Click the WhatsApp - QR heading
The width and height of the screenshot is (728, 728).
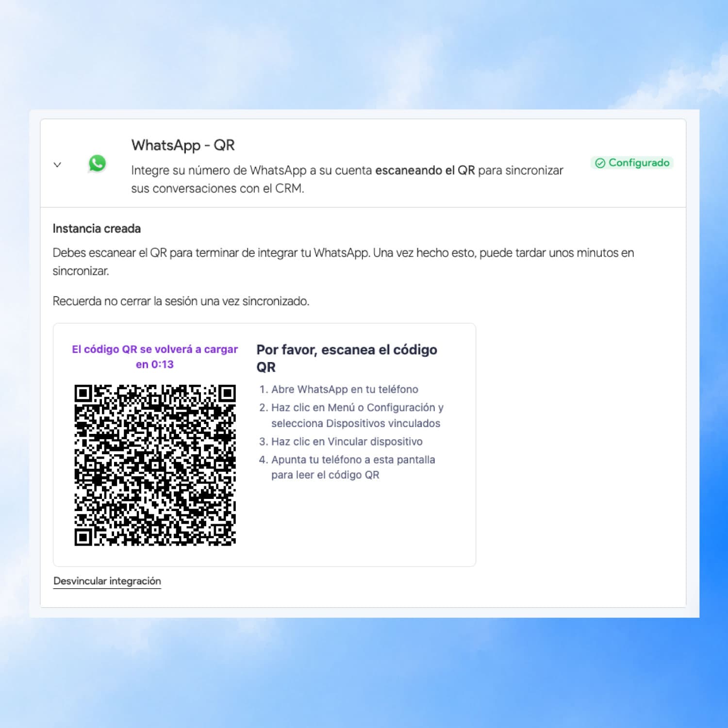pyautogui.click(x=183, y=145)
